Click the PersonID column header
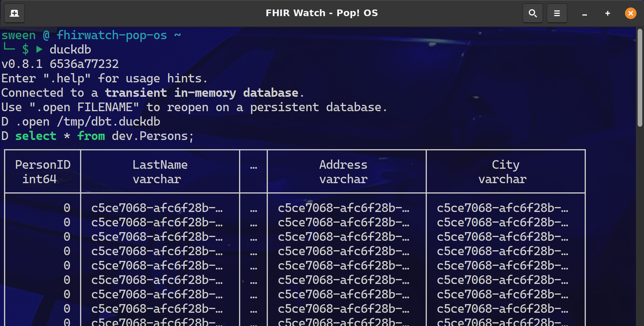Screen dimensions: 644x326 click(43, 165)
